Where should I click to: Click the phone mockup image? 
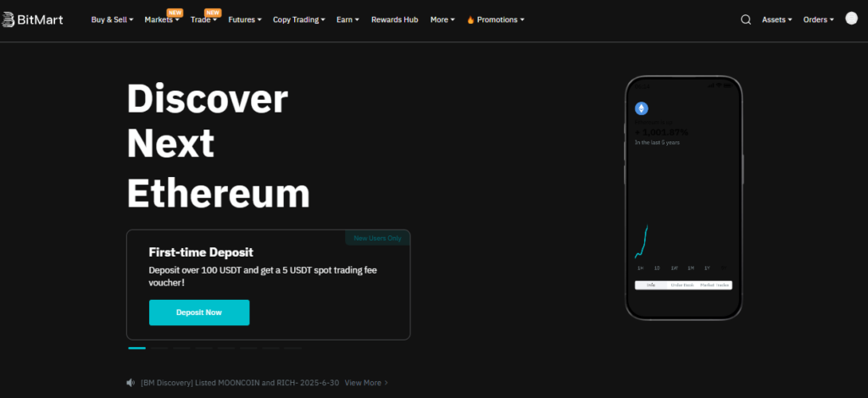pyautogui.click(x=684, y=198)
